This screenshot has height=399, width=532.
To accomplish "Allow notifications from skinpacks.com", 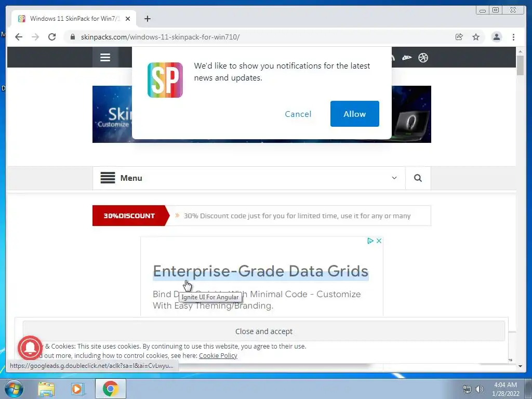I will click(354, 114).
